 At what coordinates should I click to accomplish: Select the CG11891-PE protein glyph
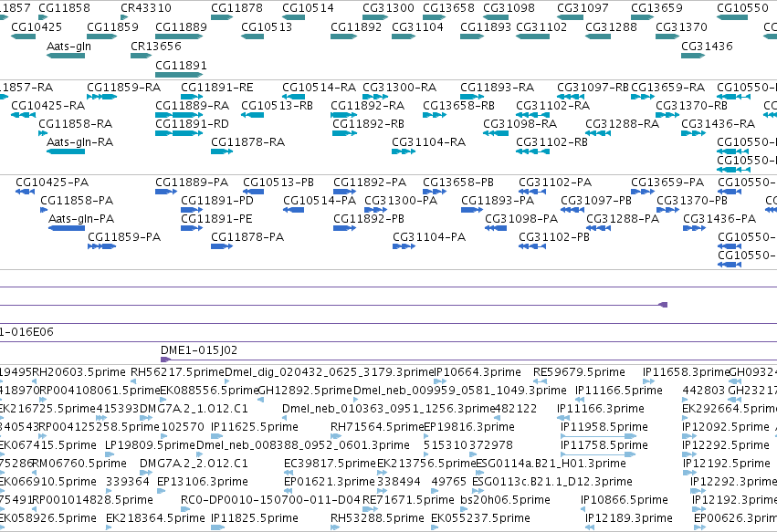tap(192, 228)
